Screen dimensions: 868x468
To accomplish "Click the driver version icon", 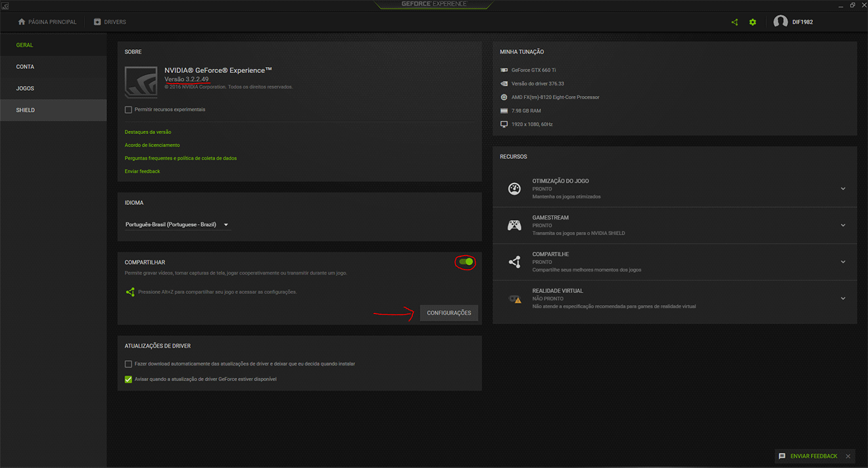I will (x=504, y=83).
